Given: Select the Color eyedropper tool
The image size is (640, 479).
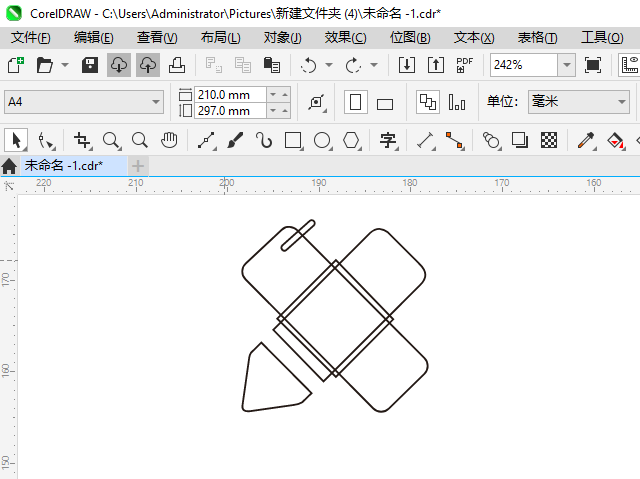Looking at the screenshot, I should pos(587,140).
